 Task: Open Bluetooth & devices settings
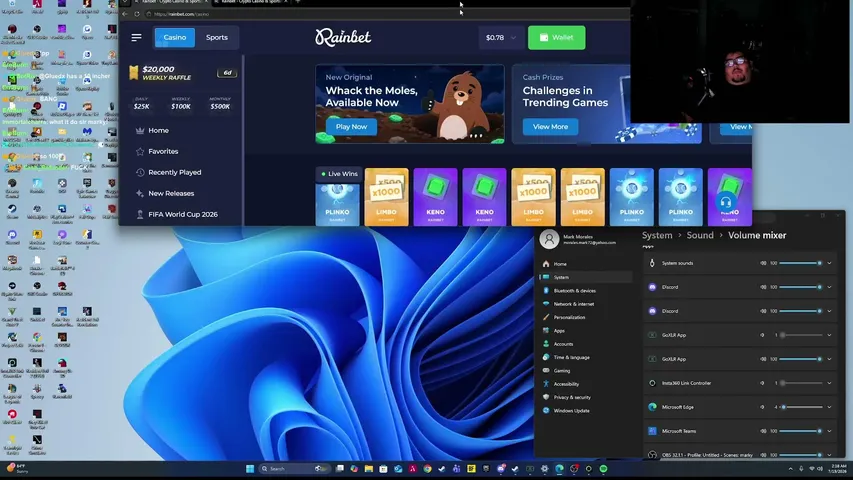(574, 291)
